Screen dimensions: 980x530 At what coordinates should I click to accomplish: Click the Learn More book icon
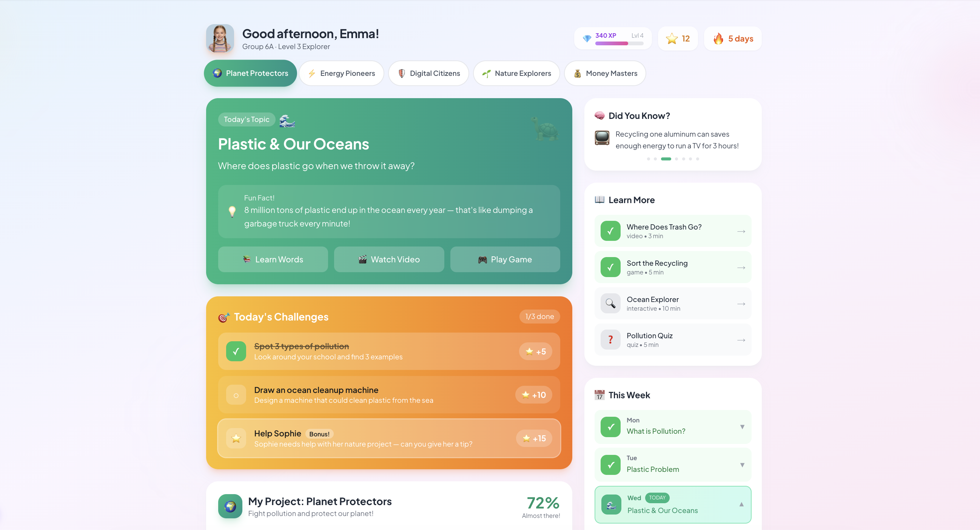[599, 200]
